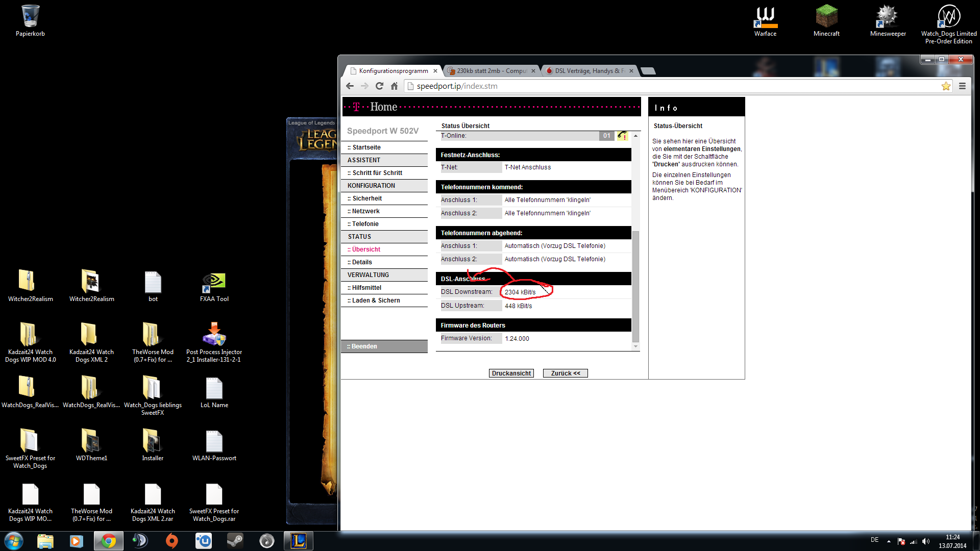Select Watch_Dogs lieblings SweetFX folder

153,395
